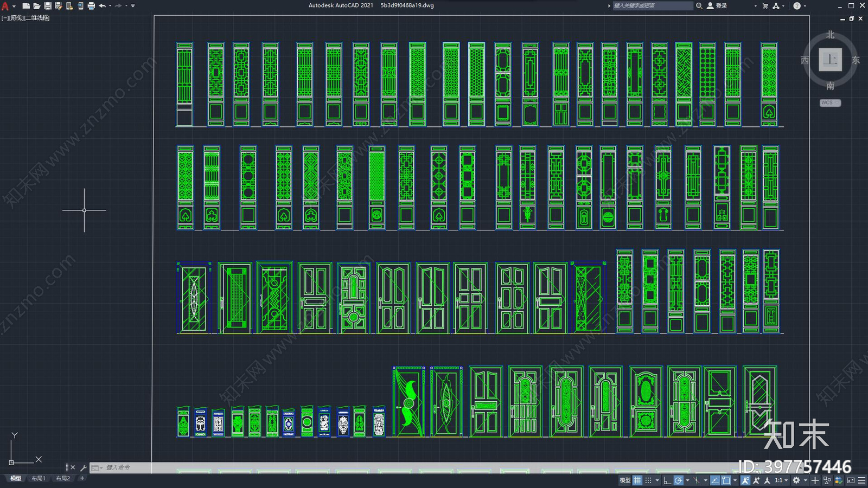This screenshot has width=868, height=488.
Task: Click the annotation monitor plus icon
Action: [x=815, y=480]
